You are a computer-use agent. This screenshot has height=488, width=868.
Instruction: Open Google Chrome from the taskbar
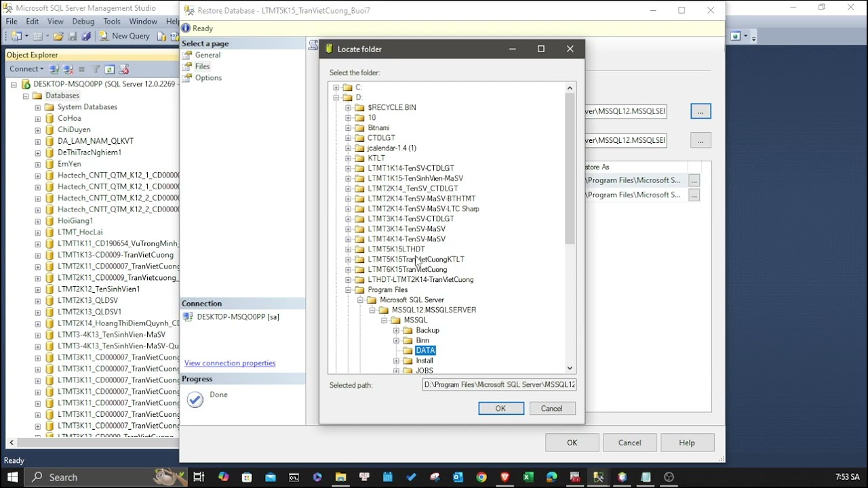[481, 477]
